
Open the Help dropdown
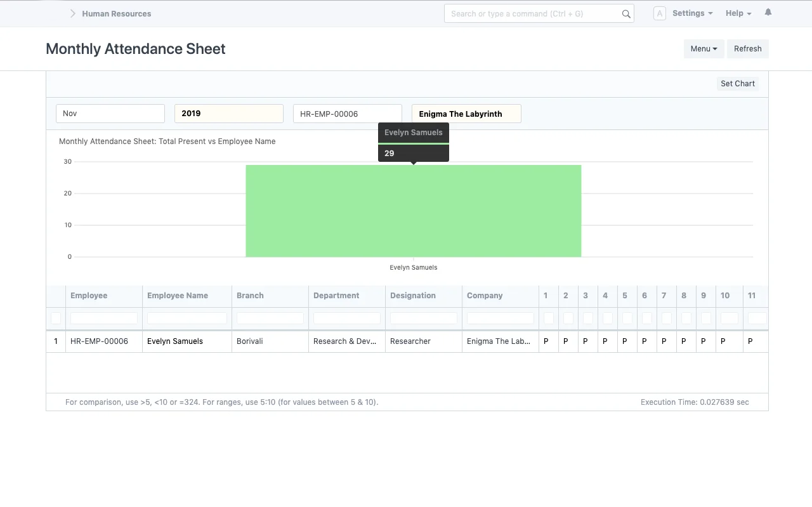pos(738,13)
